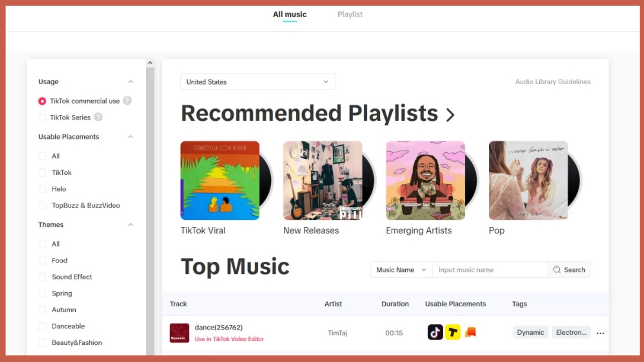Open Audio Library Guidelines link
Viewport: 644px width, 362px height.
(x=553, y=82)
